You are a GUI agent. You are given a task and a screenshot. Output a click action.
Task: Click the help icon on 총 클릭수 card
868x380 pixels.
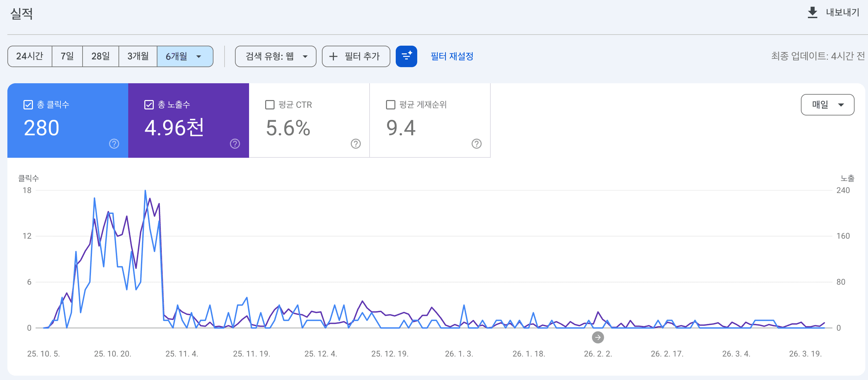point(114,144)
